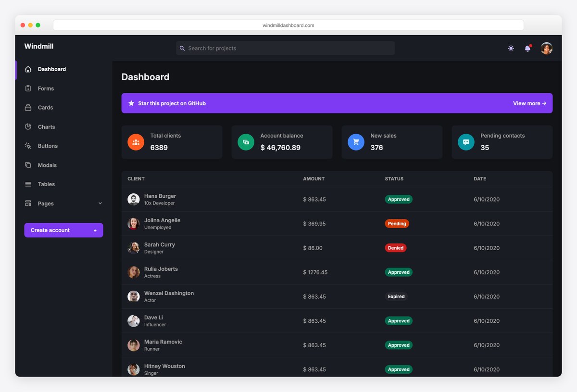
Task: Click Expired badge for Wenzel Dashington
Action: click(x=396, y=296)
